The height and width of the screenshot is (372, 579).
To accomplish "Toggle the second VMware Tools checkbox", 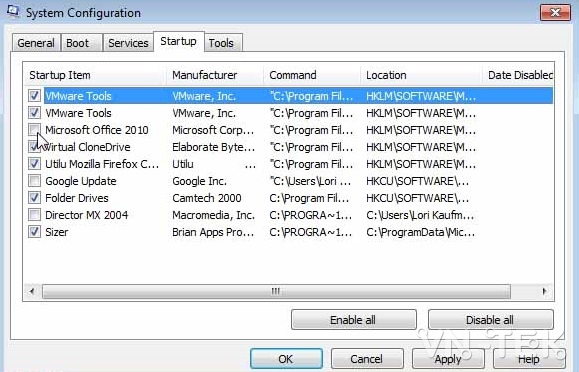I will [34, 112].
